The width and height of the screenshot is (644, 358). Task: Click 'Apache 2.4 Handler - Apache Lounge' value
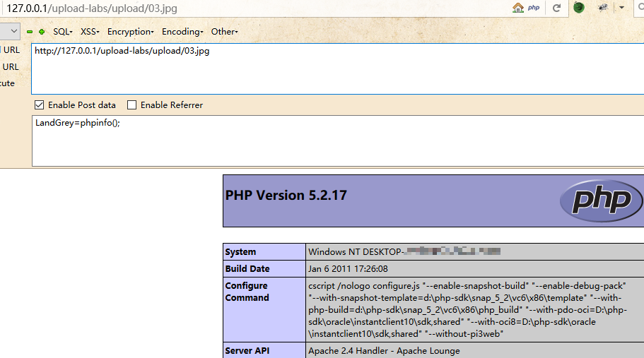tap(384, 351)
